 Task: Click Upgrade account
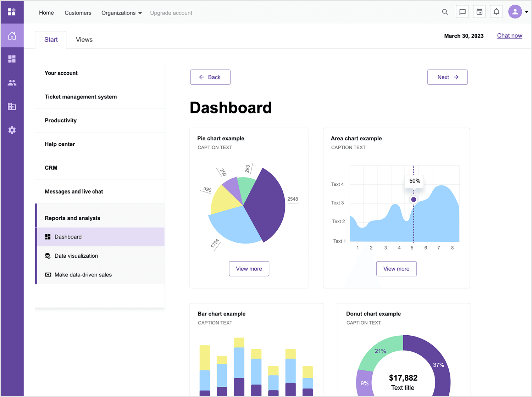tap(171, 13)
